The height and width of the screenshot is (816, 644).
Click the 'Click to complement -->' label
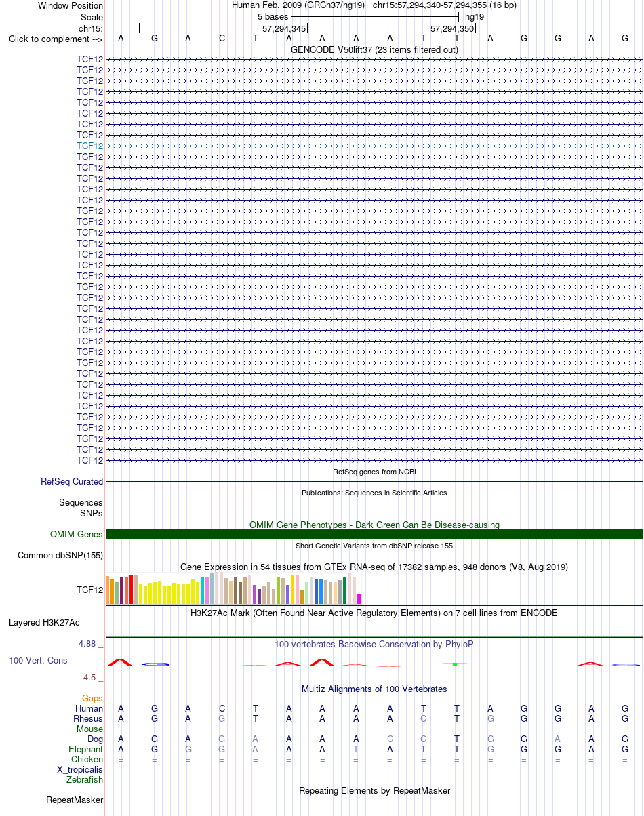[x=56, y=39]
